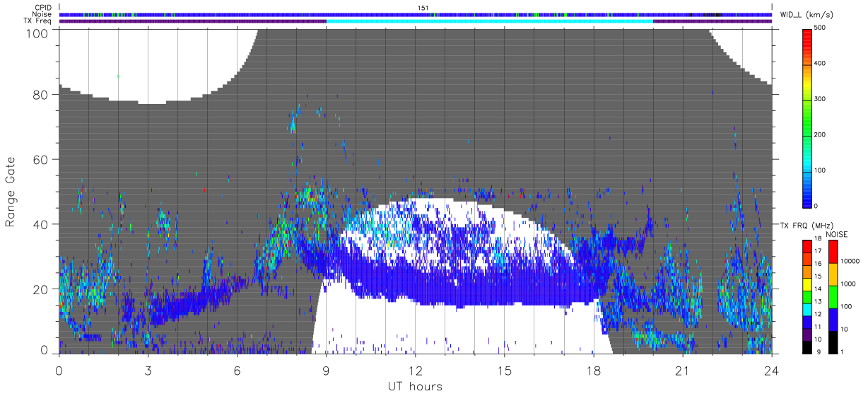Screen dimensions: 868x401
Task: Select the 500 label on the width colorbar
Action: 821,28
